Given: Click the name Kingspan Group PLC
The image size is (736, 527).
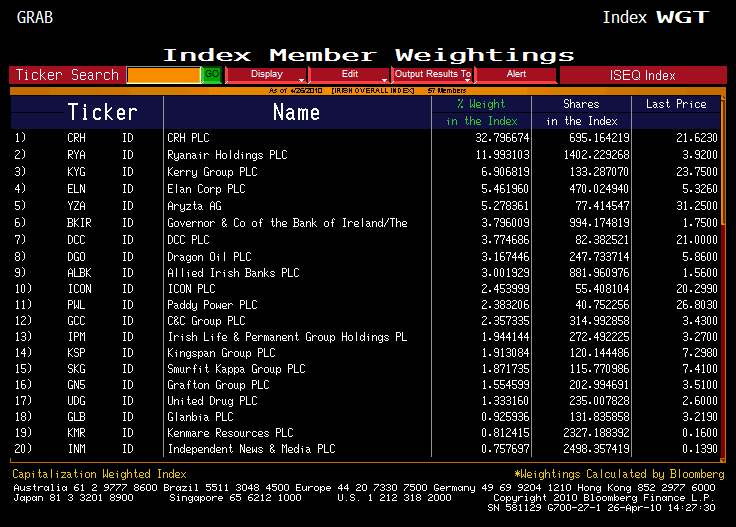Looking at the screenshot, I should 221,353.
